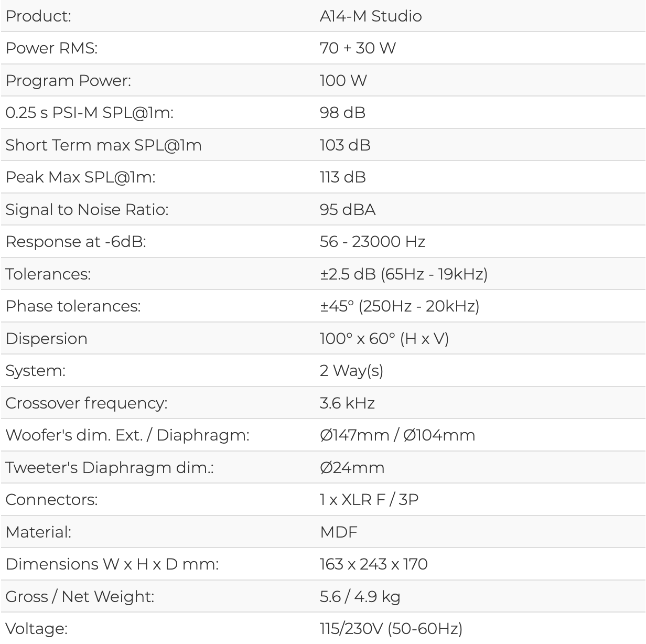Select the 163 x 243 x 170 dimensions

click(374, 564)
